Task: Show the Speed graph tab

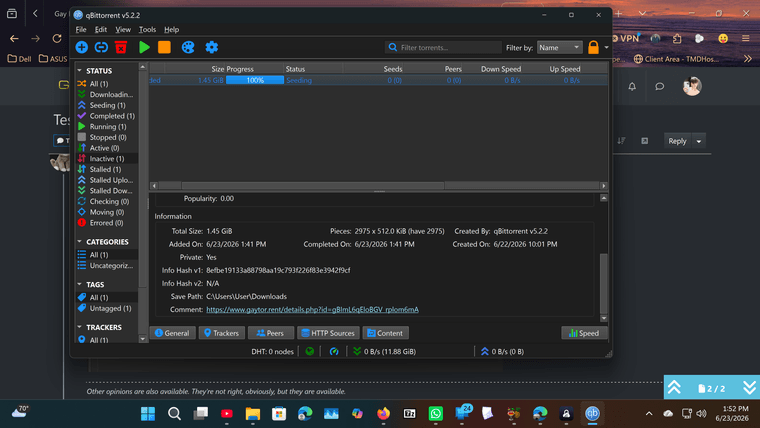Action: point(584,333)
